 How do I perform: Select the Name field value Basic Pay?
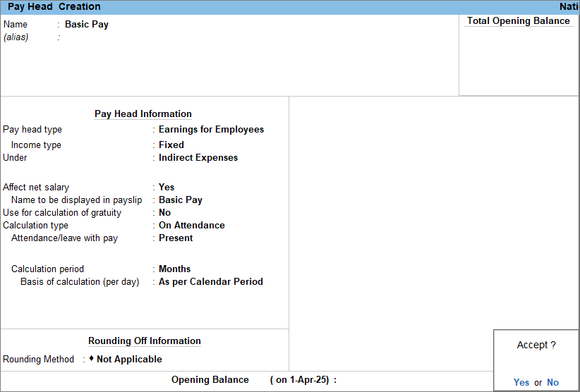[x=87, y=24]
